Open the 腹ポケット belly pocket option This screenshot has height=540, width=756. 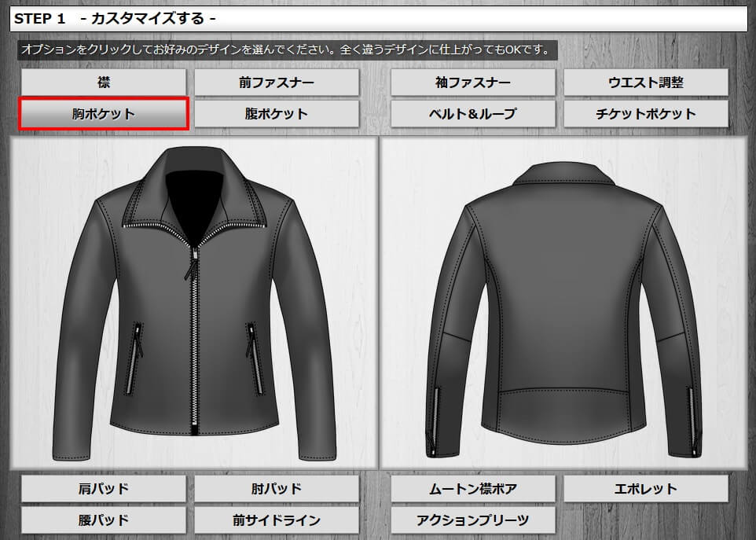coord(277,114)
